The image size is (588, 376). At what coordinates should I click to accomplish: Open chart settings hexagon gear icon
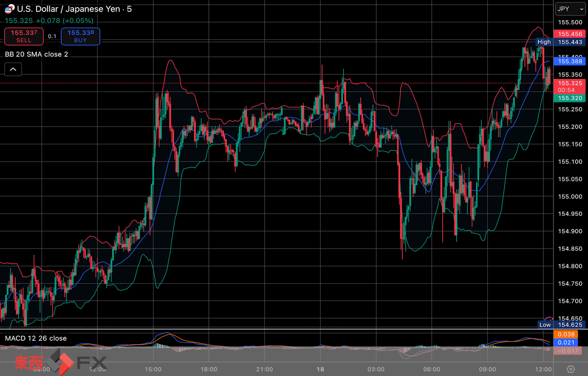[570, 369]
